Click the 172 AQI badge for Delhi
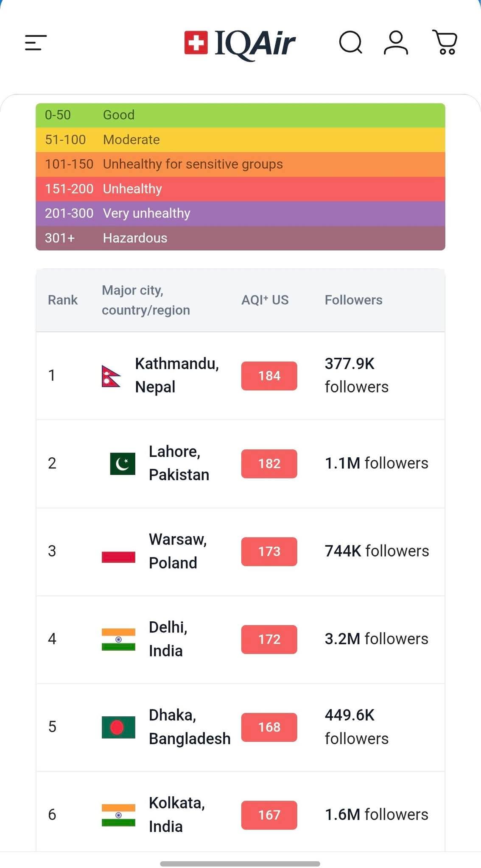 pos(269,639)
